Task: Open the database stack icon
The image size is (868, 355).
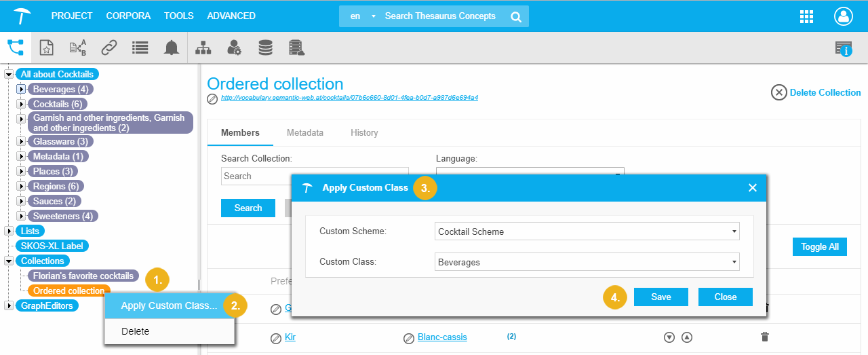Action: click(265, 48)
